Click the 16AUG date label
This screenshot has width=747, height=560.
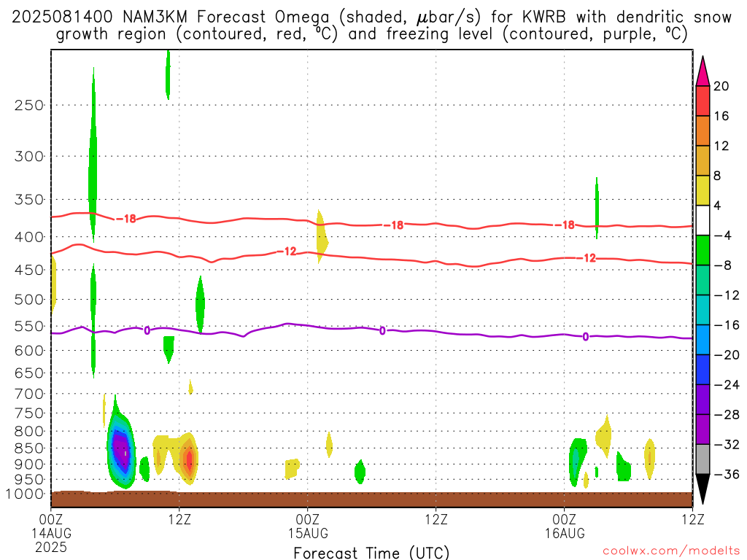pyautogui.click(x=565, y=533)
